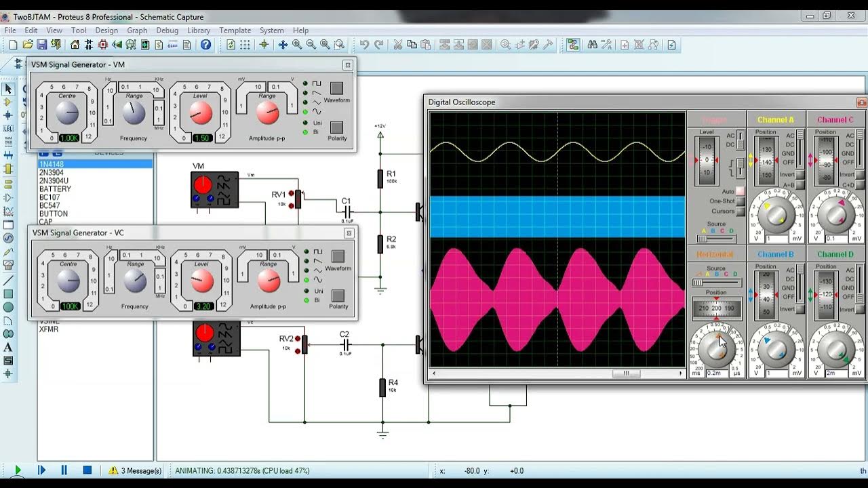Toggle Channel A Invert button

801,175
